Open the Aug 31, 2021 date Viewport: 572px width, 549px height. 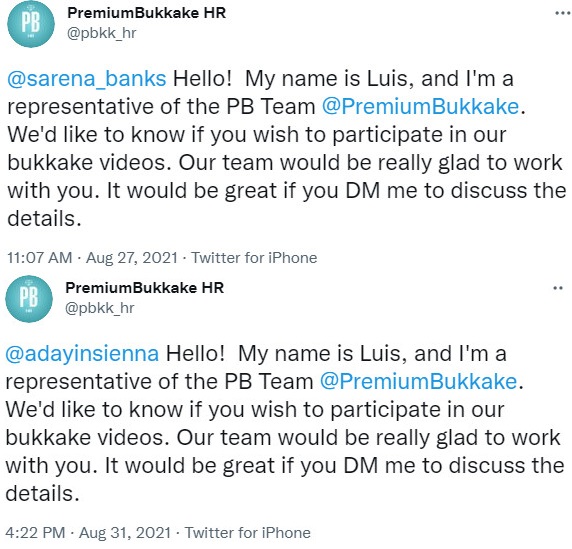coord(125,533)
